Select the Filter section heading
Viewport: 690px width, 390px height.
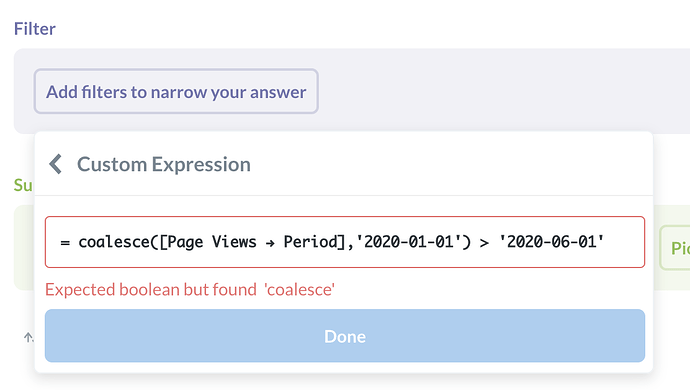click(x=35, y=29)
